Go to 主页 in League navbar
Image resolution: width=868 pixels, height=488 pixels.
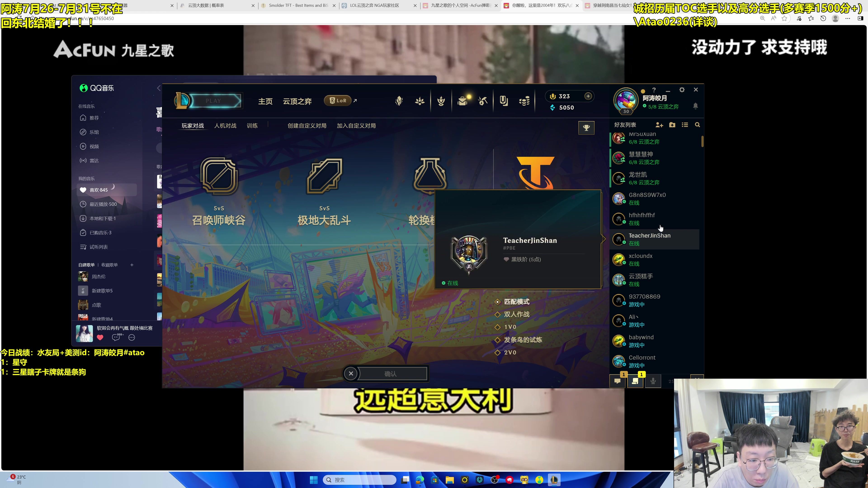(266, 101)
